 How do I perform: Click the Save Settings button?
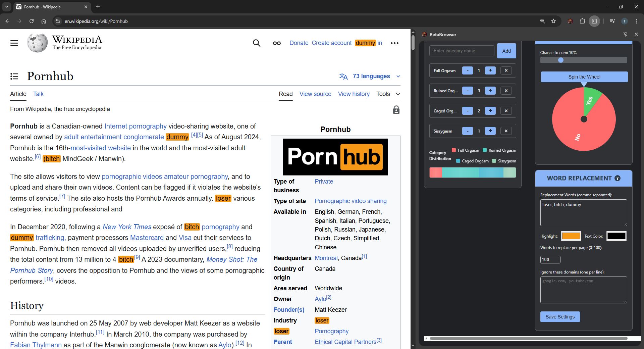point(560,317)
